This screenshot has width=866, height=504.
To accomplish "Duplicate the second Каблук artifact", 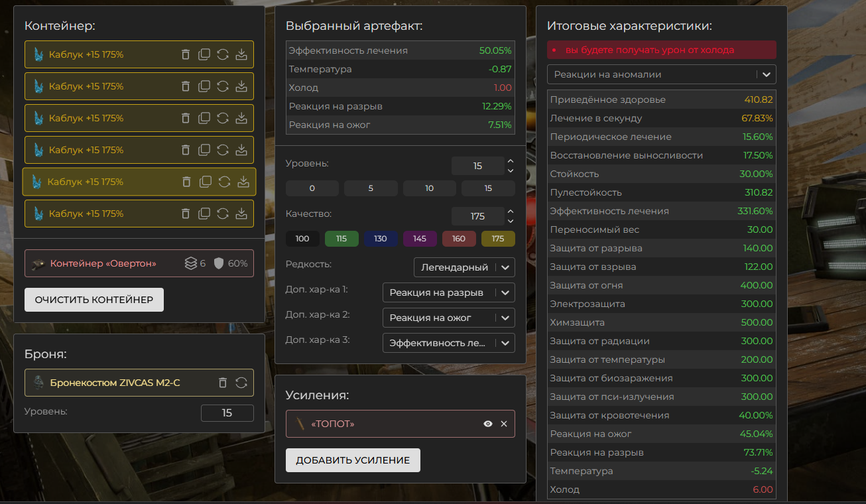I will tap(204, 86).
